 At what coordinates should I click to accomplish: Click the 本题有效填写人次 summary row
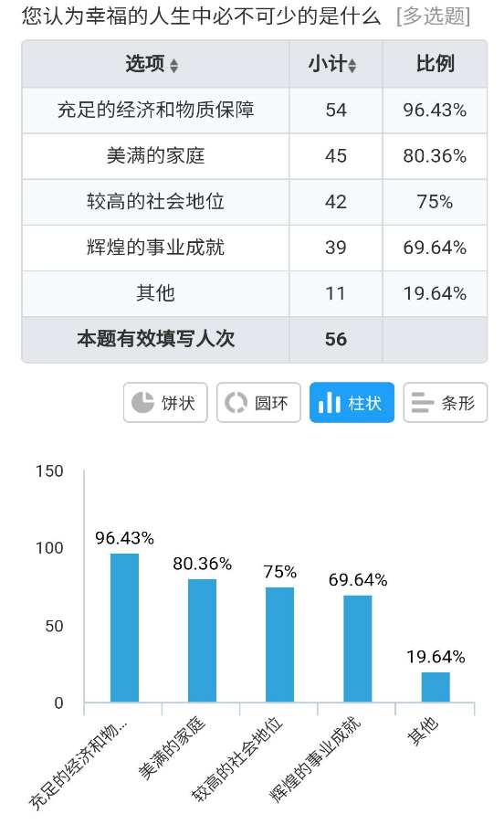255,339
